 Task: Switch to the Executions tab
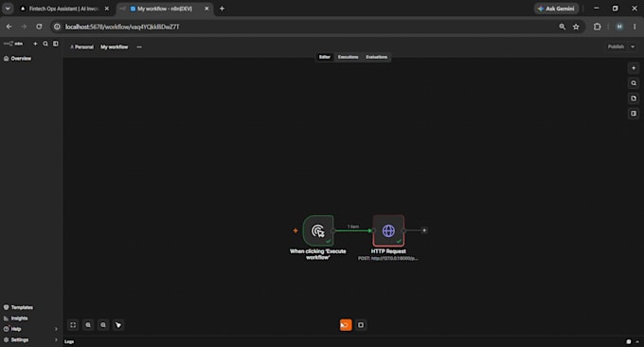coord(348,57)
